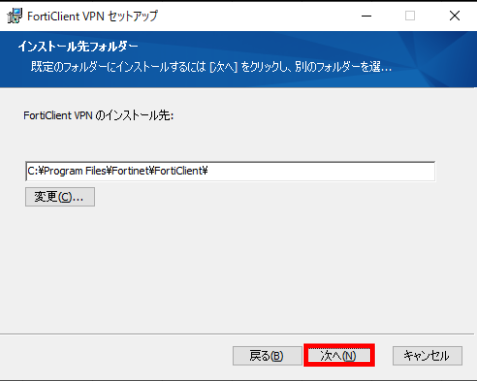The height and width of the screenshot is (381, 477).
Task: Minimize the FortiClient VPN setup window
Action: coord(366,16)
